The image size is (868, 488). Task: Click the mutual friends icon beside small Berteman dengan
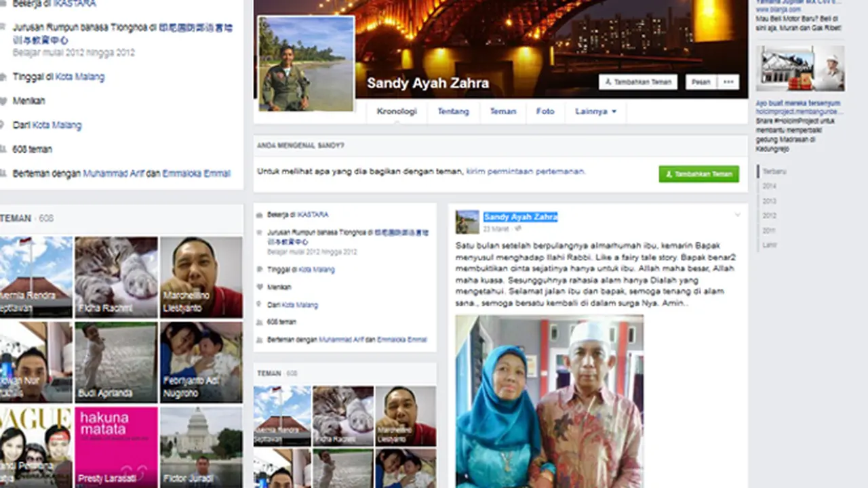(x=259, y=340)
